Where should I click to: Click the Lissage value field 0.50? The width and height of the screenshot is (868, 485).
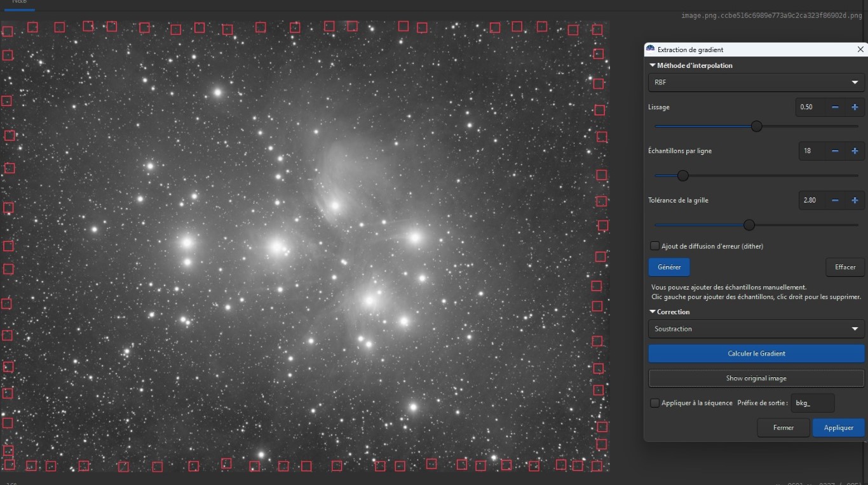(810, 107)
